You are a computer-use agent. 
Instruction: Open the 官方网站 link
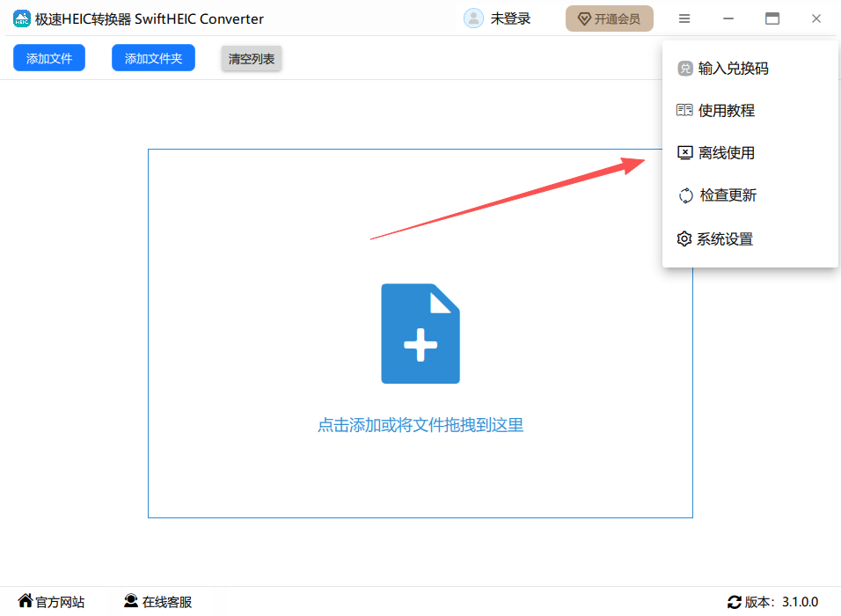click(60, 602)
